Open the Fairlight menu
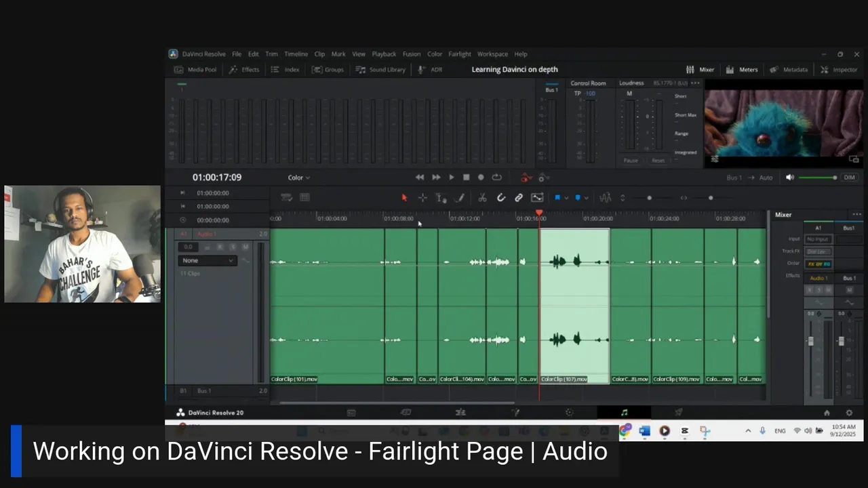This screenshot has width=868, height=488. tap(460, 54)
